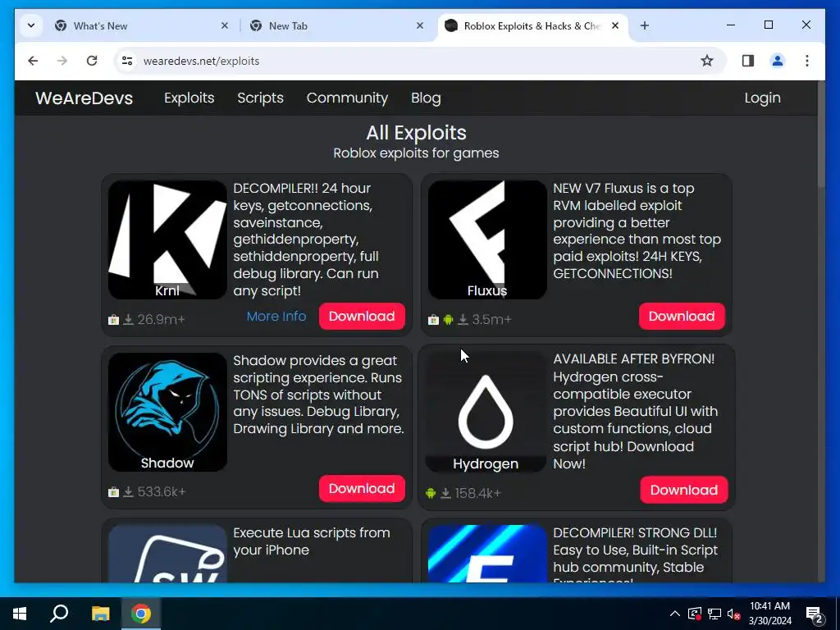Show hidden system tray icons
The image size is (840, 630).
[675, 614]
